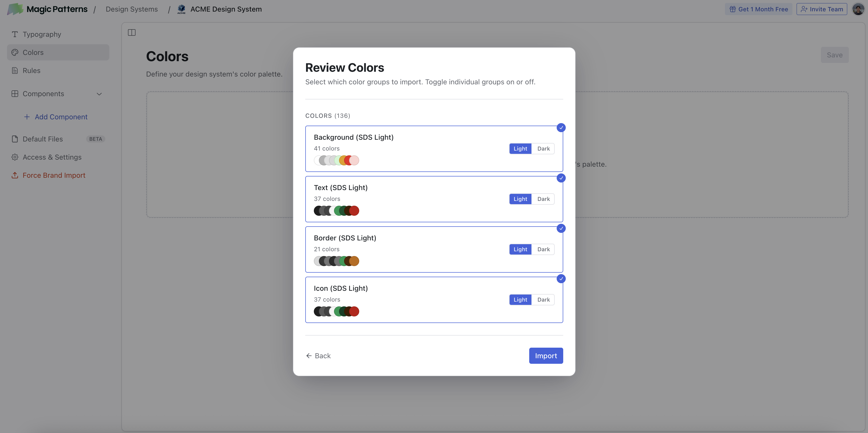Click the red swatch in Text group
This screenshot has width=868, height=433.
coord(354,210)
